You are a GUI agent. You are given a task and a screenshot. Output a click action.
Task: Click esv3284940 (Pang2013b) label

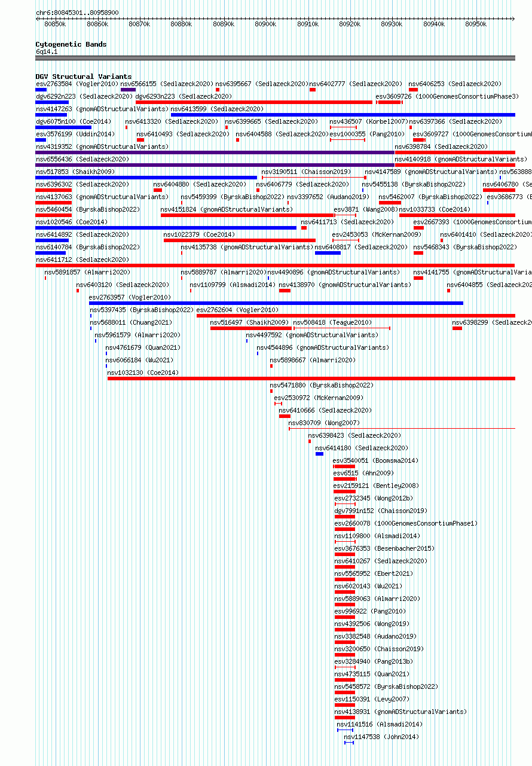click(x=374, y=661)
